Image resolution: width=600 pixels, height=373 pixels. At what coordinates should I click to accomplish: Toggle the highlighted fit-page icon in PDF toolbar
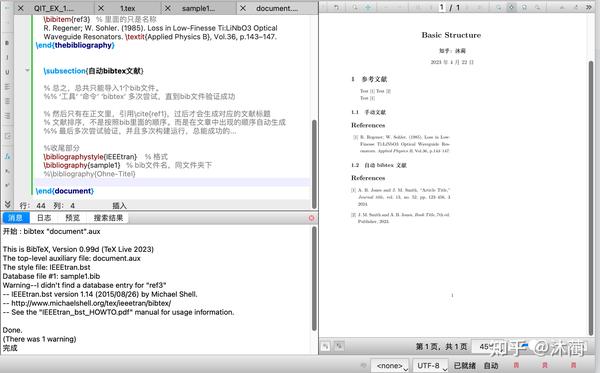click(512, 8)
